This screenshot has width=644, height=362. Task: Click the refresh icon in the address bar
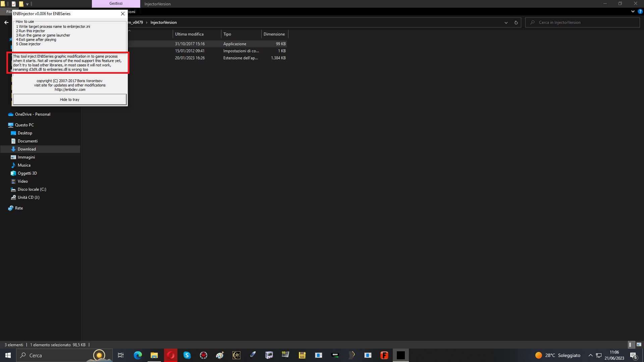516,22
